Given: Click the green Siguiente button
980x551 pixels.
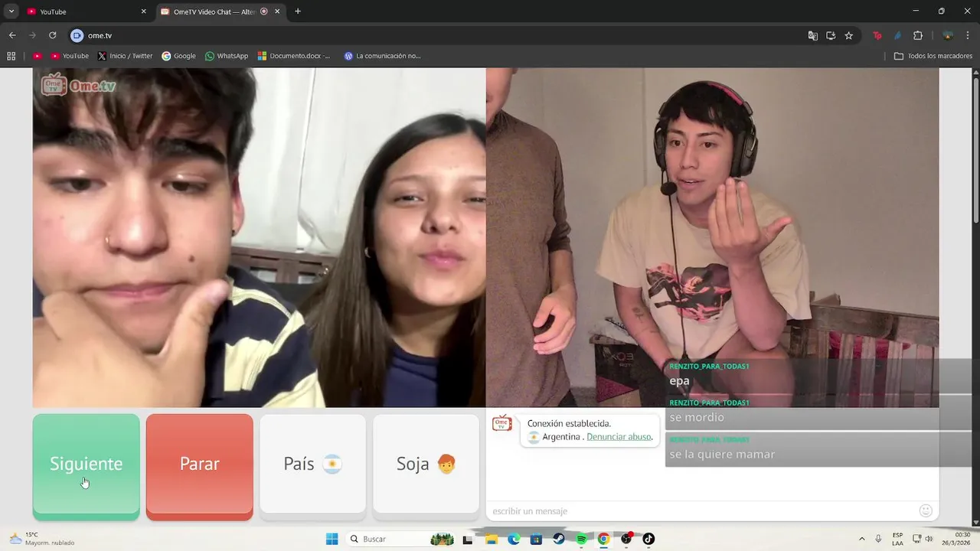Looking at the screenshot, I should coord(86,467).
